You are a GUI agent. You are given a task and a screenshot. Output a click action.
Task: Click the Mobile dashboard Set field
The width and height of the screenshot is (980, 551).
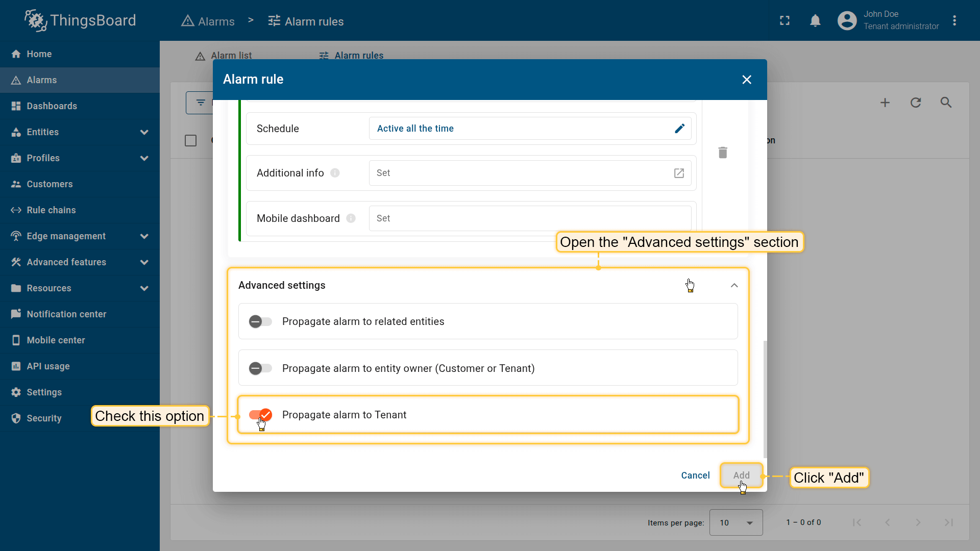pos(529,218)
